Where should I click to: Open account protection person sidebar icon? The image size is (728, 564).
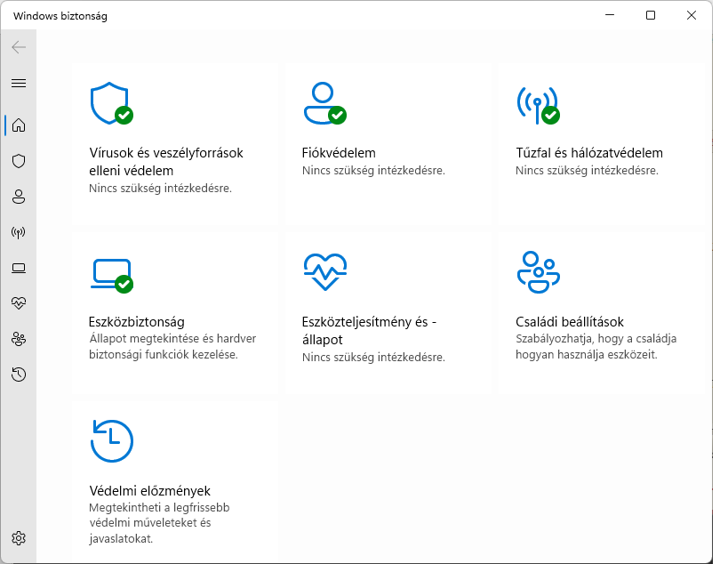coord(19,197)
